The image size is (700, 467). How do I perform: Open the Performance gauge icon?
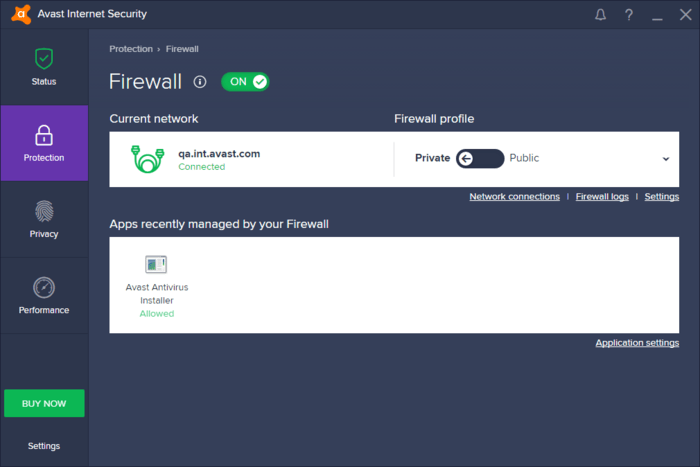coord(44,288)
